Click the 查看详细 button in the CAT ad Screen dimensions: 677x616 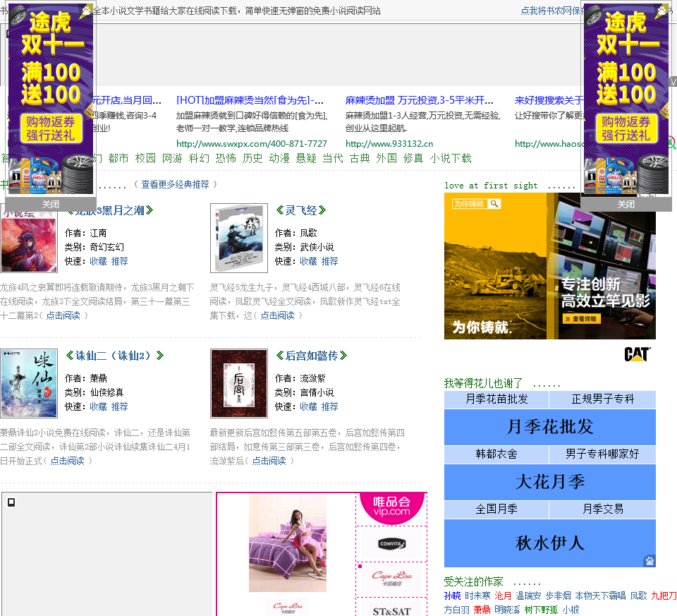click(x=583, y=319)
